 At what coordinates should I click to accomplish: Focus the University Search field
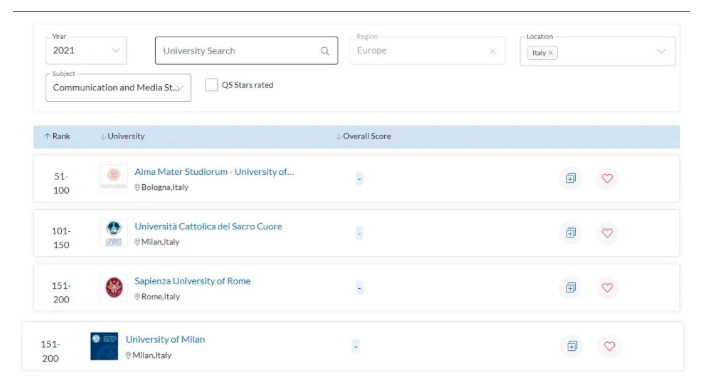tap(246, 51)
